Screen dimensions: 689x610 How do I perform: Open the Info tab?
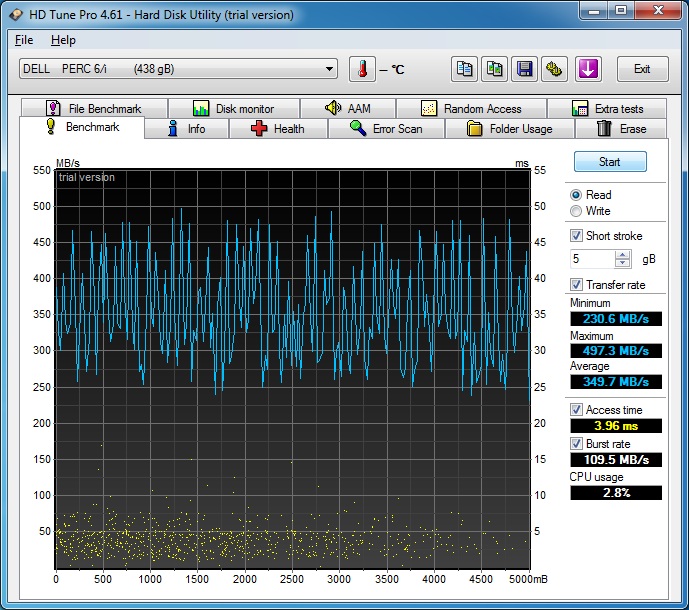click(x=186, y=129)
